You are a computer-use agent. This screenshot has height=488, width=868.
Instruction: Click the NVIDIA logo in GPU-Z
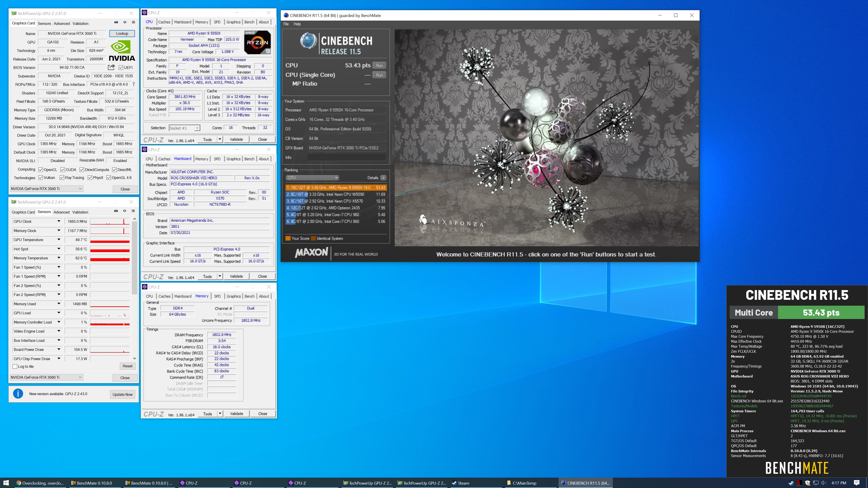(122, 51)
